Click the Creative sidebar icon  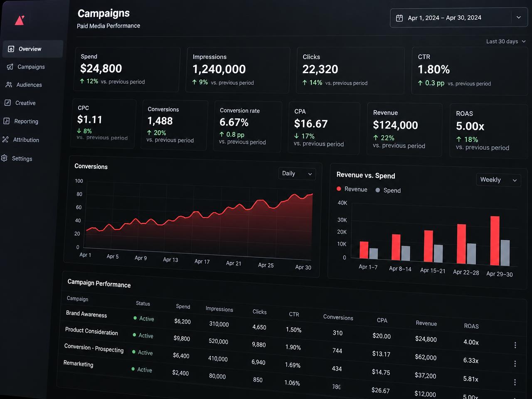(7, 103)
